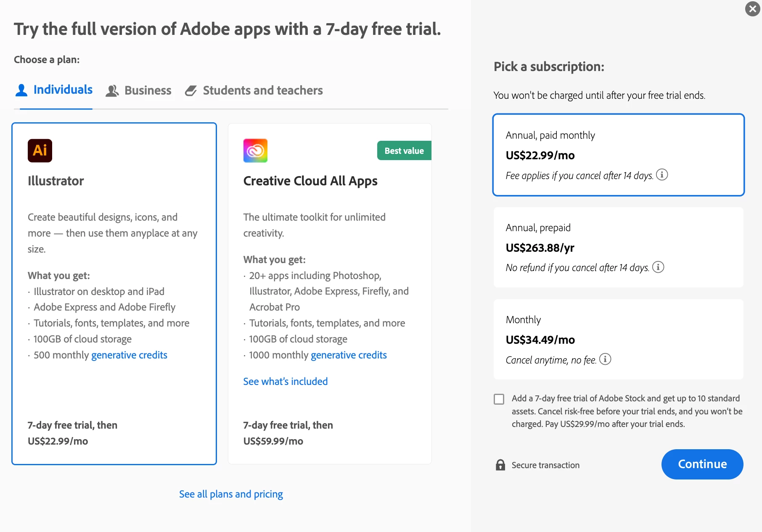Click the Students and teachers pencil icon
Image resolution: width=762 pixels, height=532 pixels.
(191, 91)
